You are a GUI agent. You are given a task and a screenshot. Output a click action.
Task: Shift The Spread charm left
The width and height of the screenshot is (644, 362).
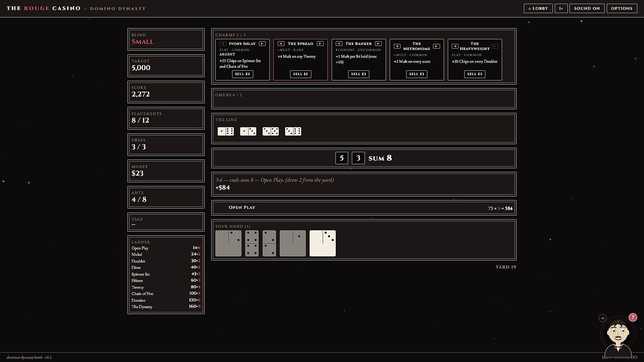(281, 44)
